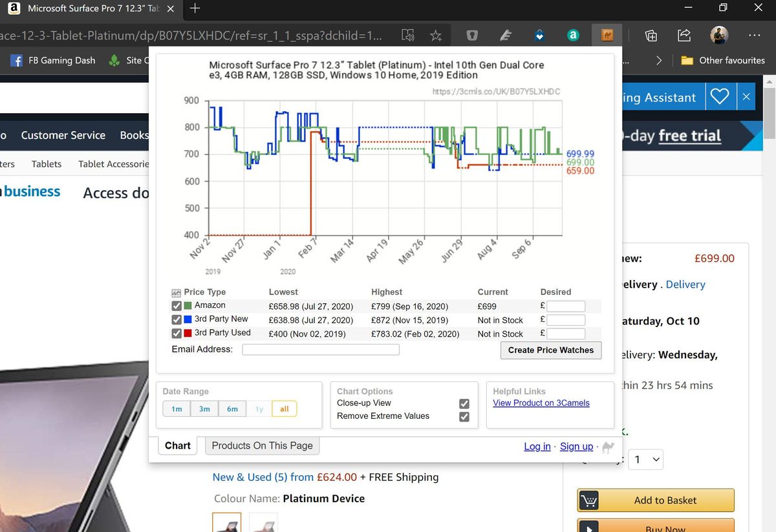Click the Share icon in the toolbar
The height and width of the screenshot is (532, 776).
pos(684,36)
